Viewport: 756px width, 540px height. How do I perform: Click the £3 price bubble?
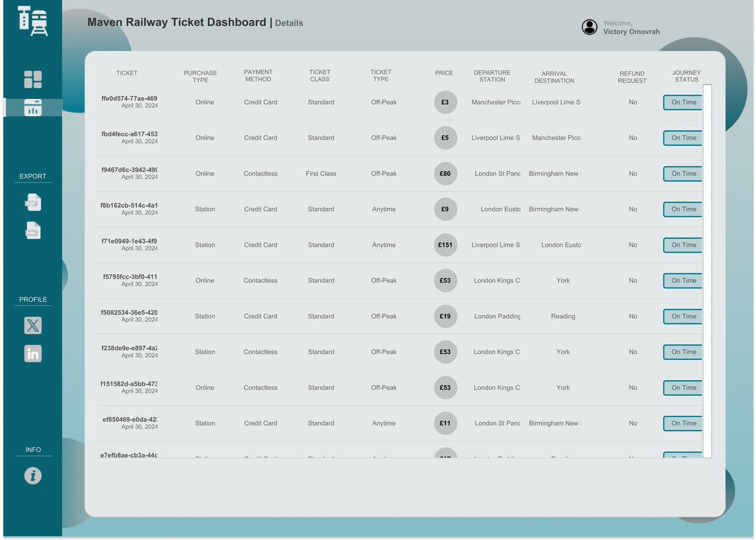445,102
